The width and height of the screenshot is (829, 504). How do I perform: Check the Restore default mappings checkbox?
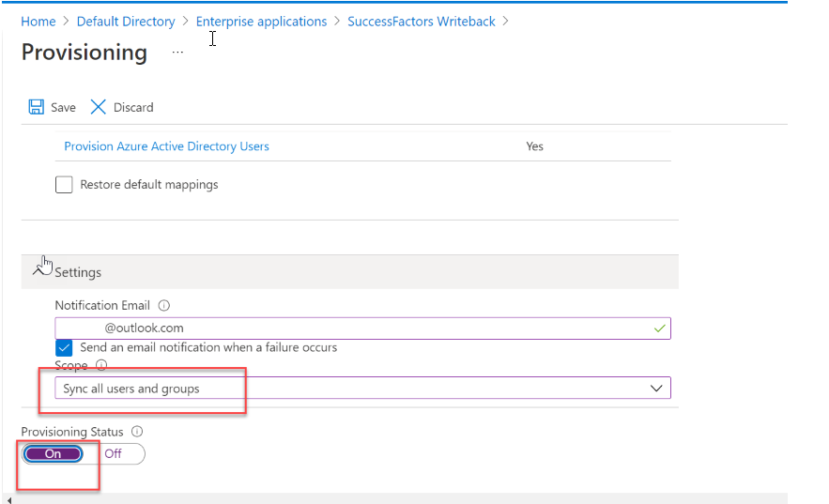tap(64, 185)
